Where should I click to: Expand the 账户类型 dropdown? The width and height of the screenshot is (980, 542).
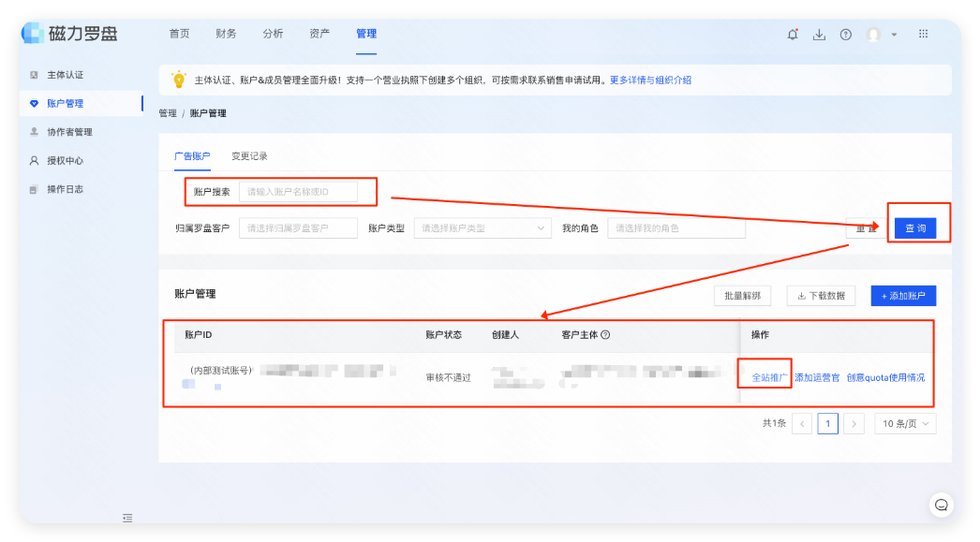(483, 227)
